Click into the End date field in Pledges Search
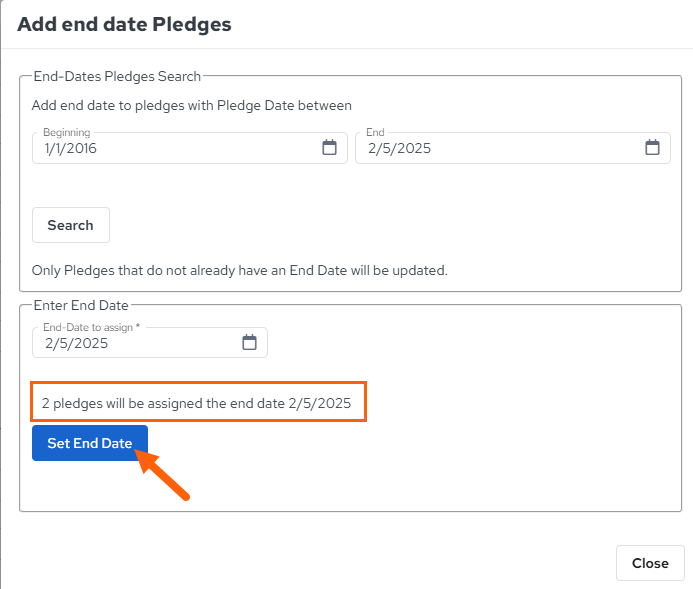The height and width of the screenshot is (589, 693). [513, 148]
